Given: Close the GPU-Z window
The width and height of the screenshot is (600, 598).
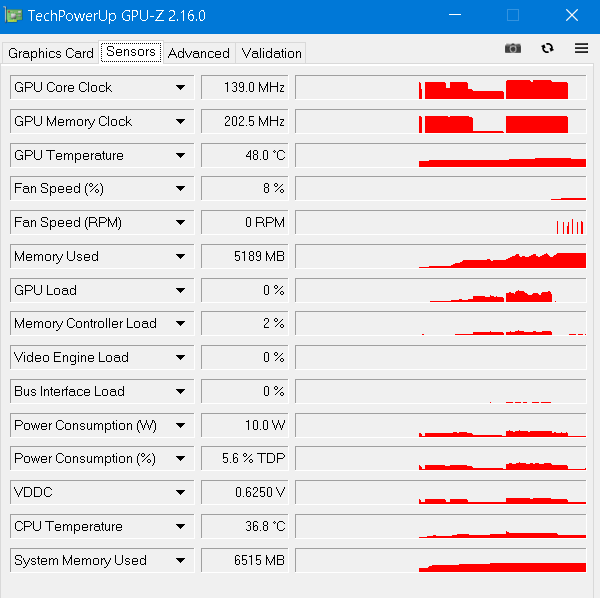Looking at the screenshot, I should click(x=572, y=15).
